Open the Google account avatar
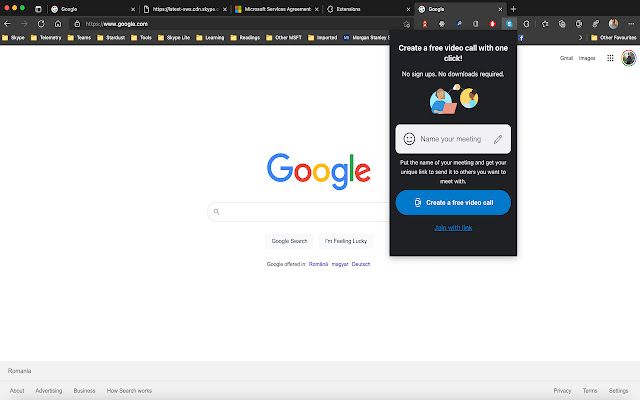640x400 pixels. [x=629, y=58]
